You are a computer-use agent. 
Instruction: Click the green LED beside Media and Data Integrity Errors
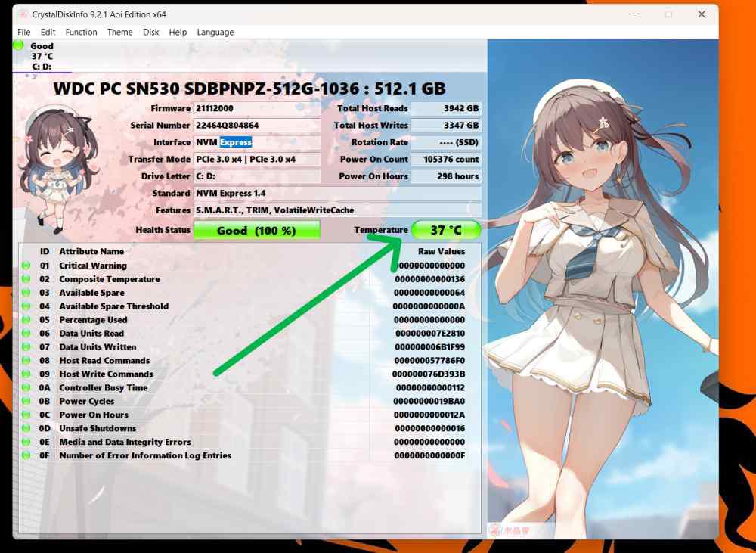(x=25, y=442)
